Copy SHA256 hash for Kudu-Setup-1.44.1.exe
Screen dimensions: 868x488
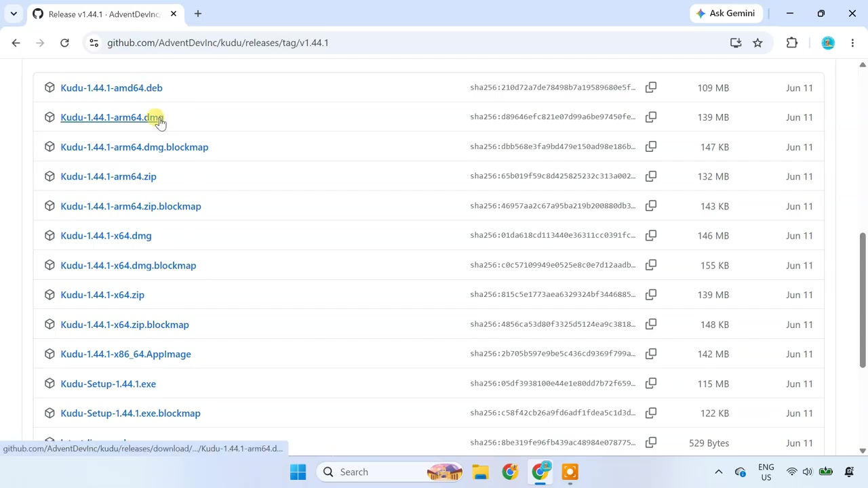click(x=651, y=384)
